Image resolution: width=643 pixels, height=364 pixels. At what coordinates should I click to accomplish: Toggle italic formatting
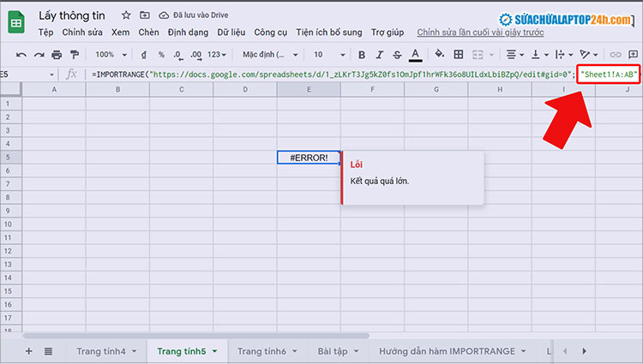(x=379, y=55)
